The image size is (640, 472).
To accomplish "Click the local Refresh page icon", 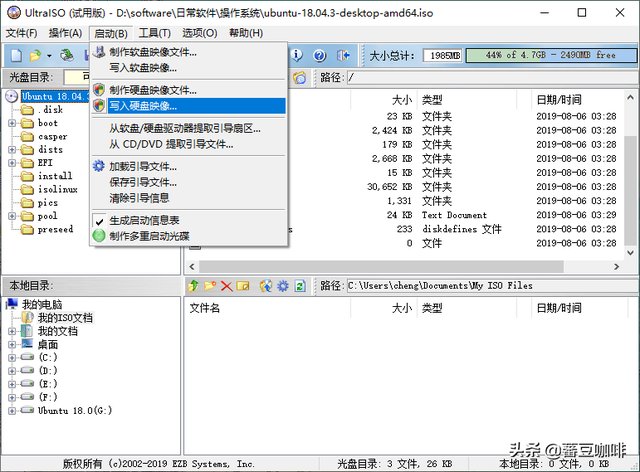I will pos(300,286).
